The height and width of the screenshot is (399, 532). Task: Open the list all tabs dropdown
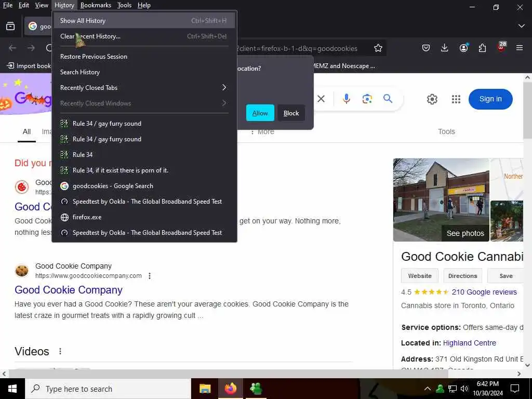click(x=522, y=26)
